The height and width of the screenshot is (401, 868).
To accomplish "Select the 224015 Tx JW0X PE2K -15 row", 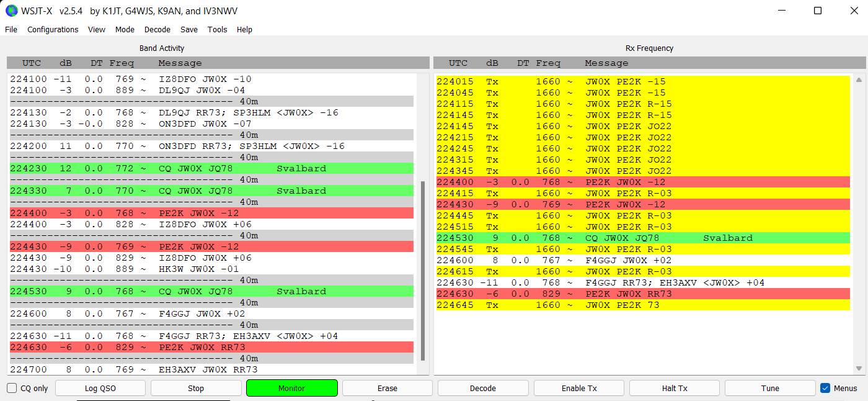I will [643, 81].
